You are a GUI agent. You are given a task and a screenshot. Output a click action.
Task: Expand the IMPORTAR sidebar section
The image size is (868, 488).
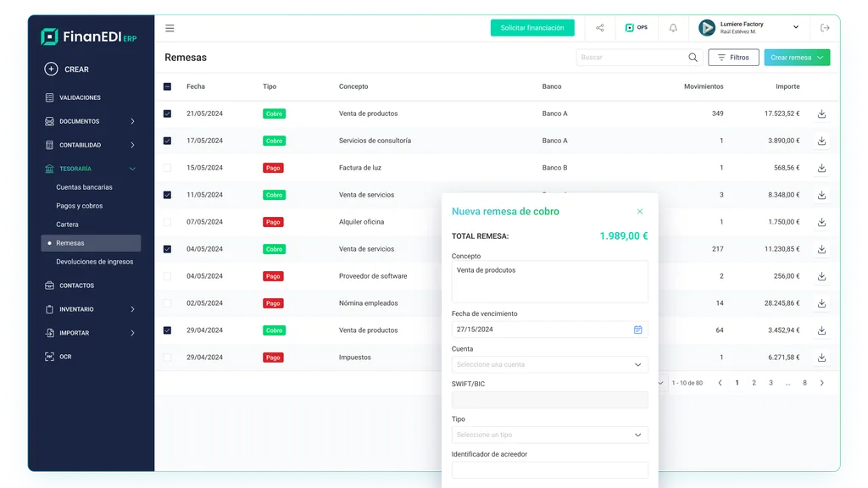[132, 333]
